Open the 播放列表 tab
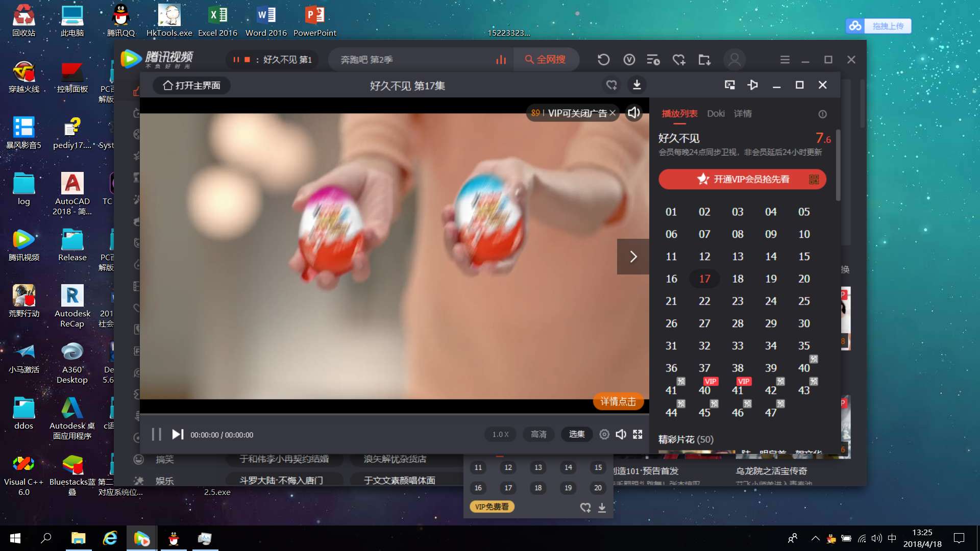 pos(677,113)
